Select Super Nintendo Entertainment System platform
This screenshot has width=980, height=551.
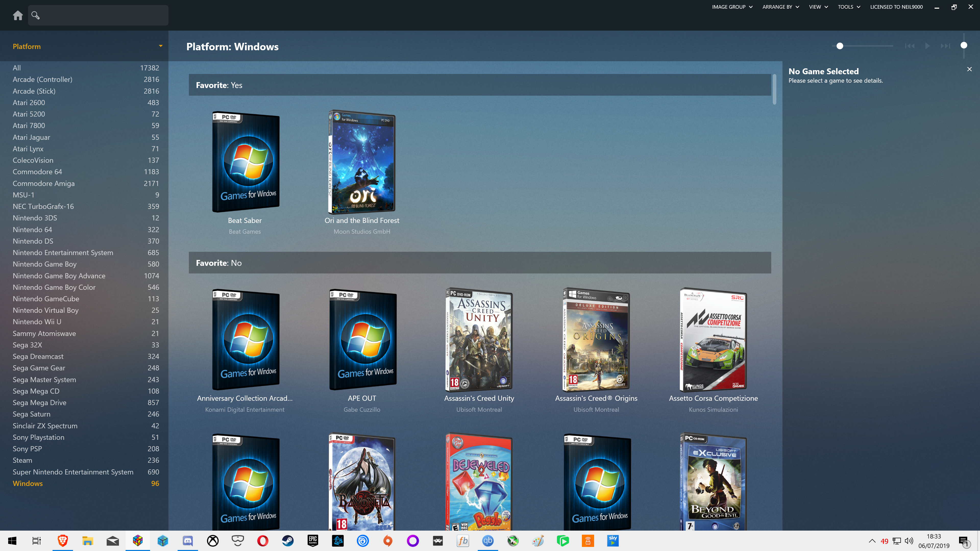tap(85, 472)
